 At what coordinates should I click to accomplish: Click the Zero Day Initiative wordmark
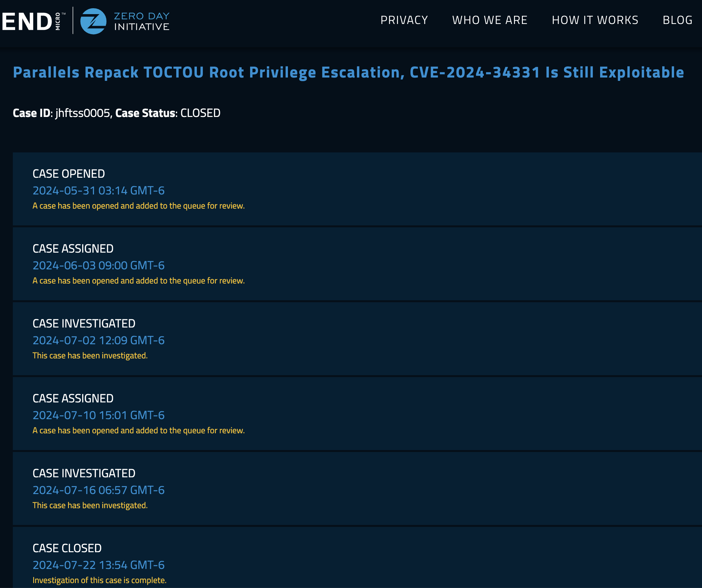point(142,21)
